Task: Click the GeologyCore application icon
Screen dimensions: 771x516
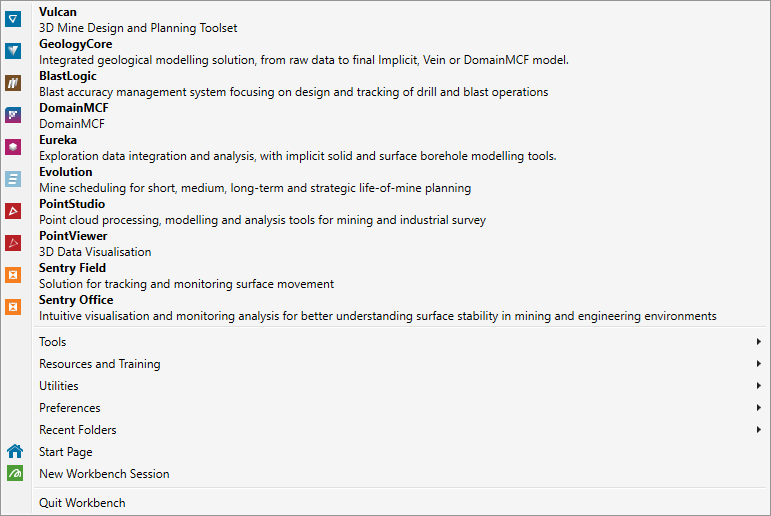Action: [x=13, y=51]
